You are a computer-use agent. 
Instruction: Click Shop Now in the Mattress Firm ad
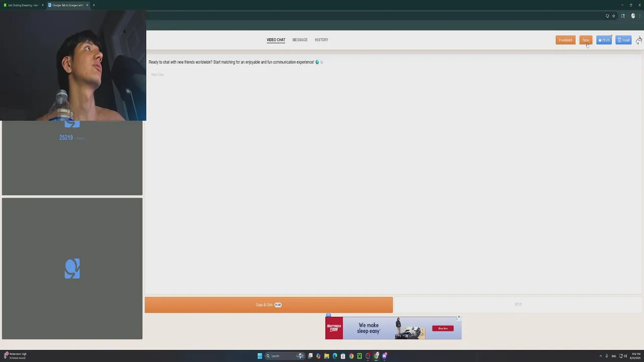[443, 328]
